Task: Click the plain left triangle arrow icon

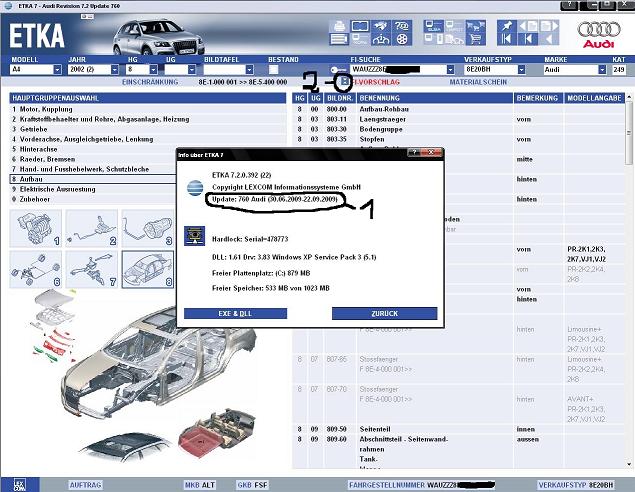Action: coord(549,39)
